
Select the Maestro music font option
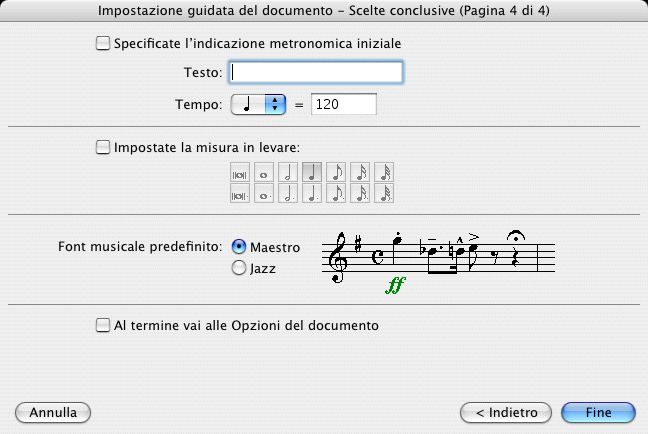point(239,247)
